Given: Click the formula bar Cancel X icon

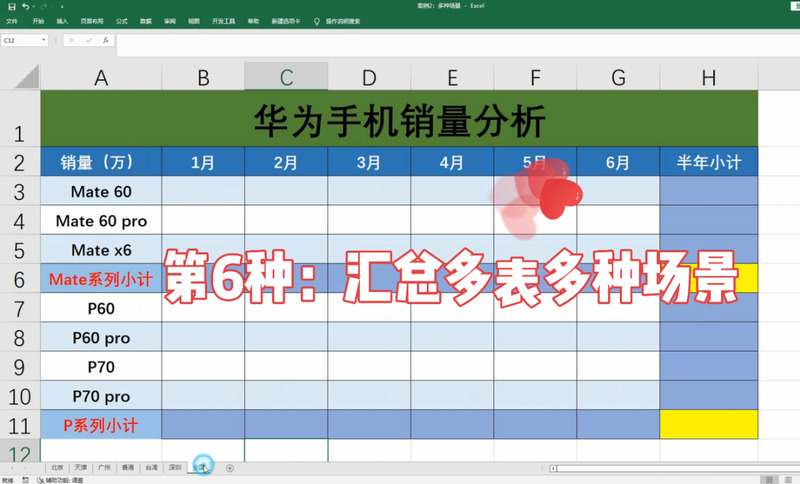Looking at the screenshot, I should click(71, 40).
